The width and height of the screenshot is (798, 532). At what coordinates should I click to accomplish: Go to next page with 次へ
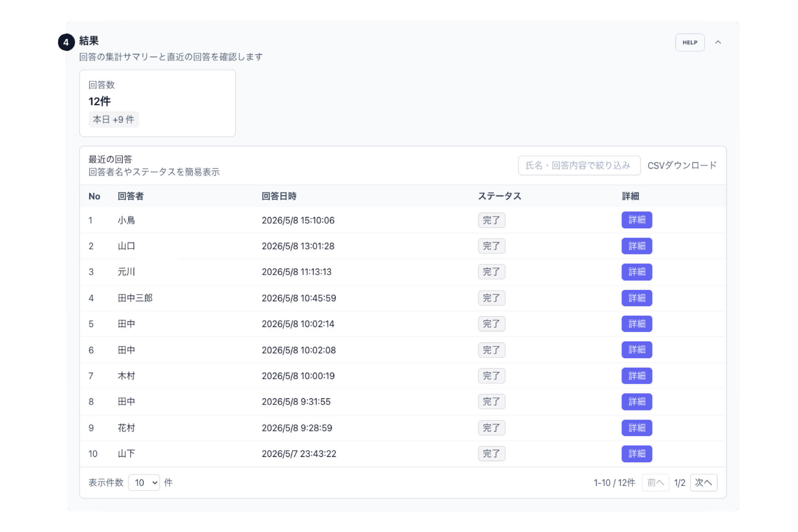point(703,482)
